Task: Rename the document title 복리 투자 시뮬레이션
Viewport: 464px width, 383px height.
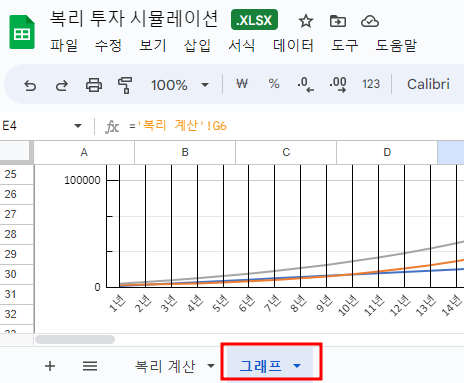Action: click(134, 18)
